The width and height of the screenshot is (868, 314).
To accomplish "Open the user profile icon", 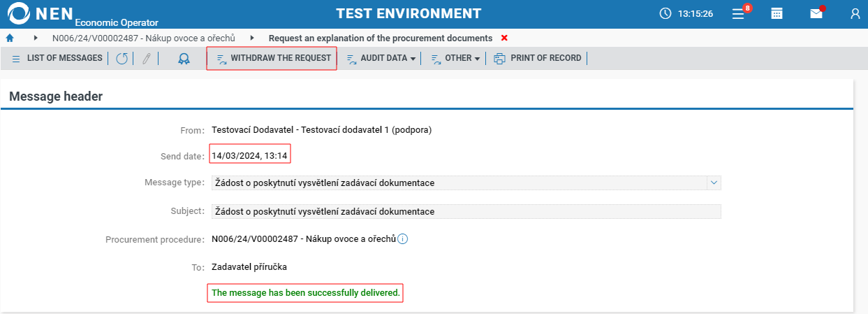I will tap(855, 13).
